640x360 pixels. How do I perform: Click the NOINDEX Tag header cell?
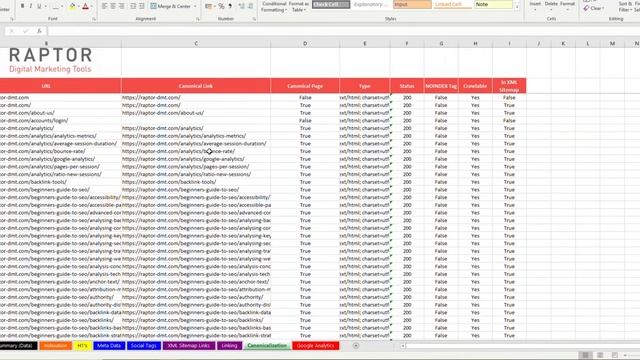(x=441, y=86)
